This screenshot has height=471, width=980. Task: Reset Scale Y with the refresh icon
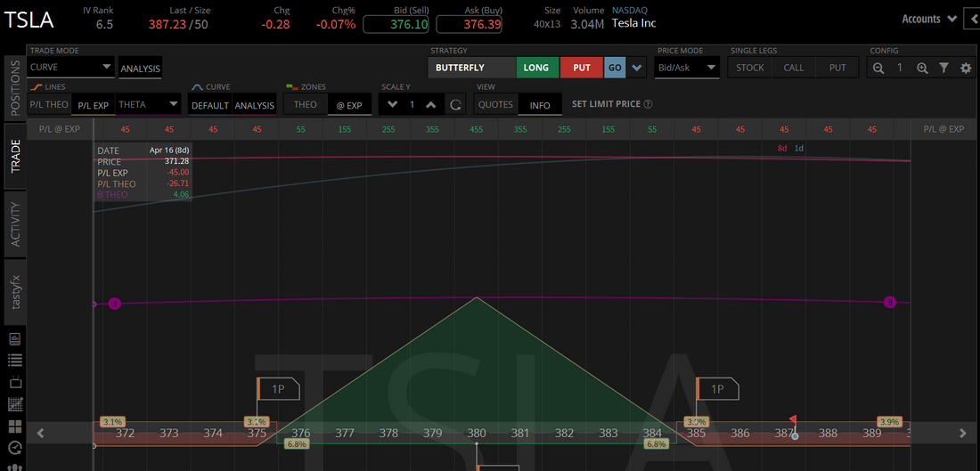[x=455, y=105]
